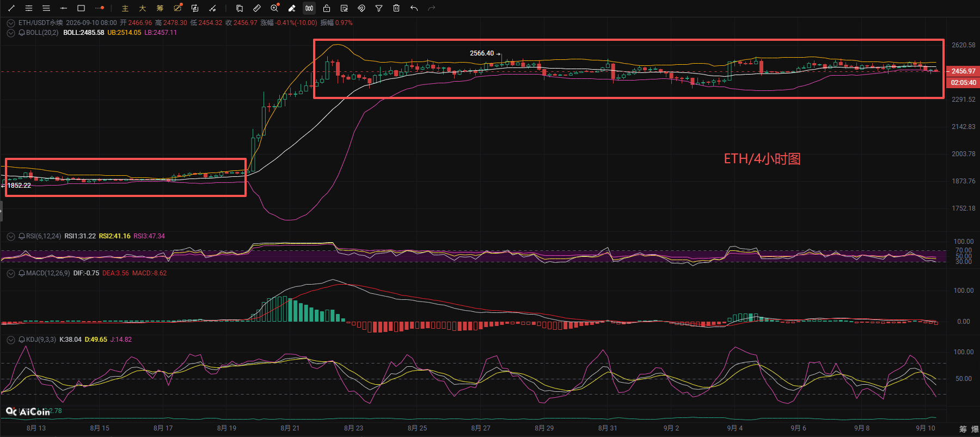The width and height of the screenshot is (980, 437).
Task: Toggle the lock drawings icon
Action: coord(327,8)
